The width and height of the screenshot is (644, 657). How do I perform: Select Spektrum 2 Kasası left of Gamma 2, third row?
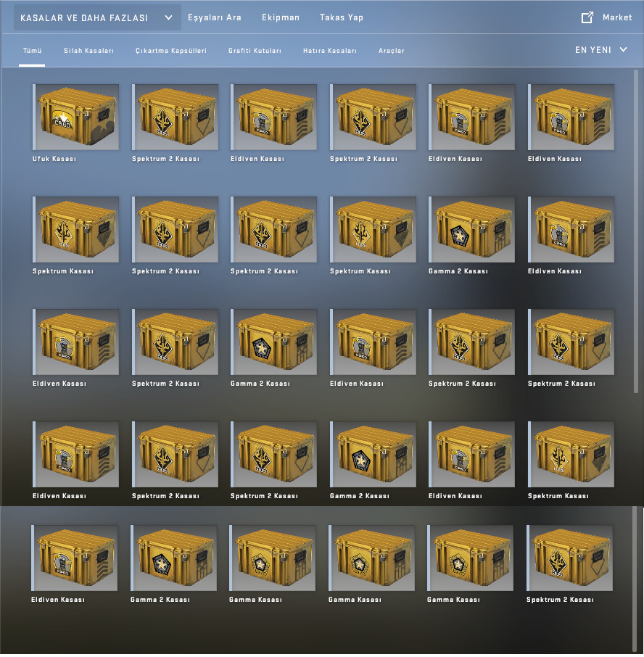point(175,342)
